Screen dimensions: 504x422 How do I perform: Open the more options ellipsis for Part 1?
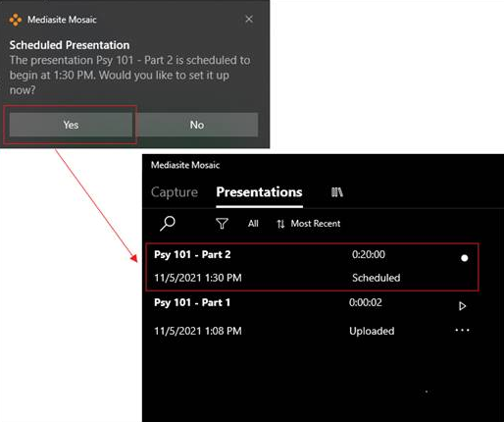462,330
